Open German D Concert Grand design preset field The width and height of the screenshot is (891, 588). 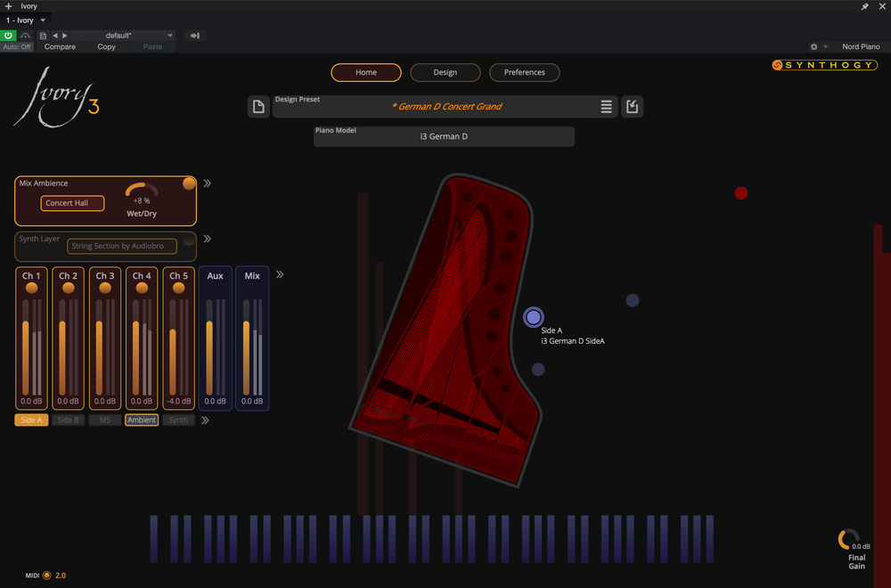446,106
